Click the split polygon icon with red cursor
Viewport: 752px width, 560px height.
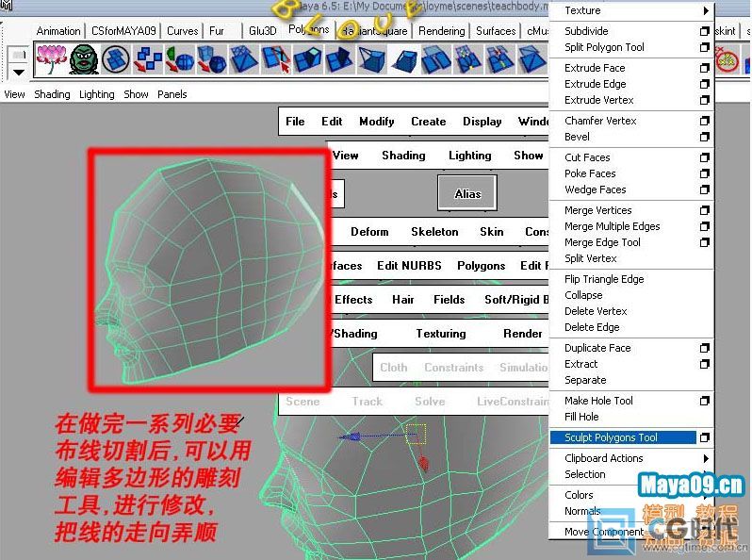[x=276, y=59]
